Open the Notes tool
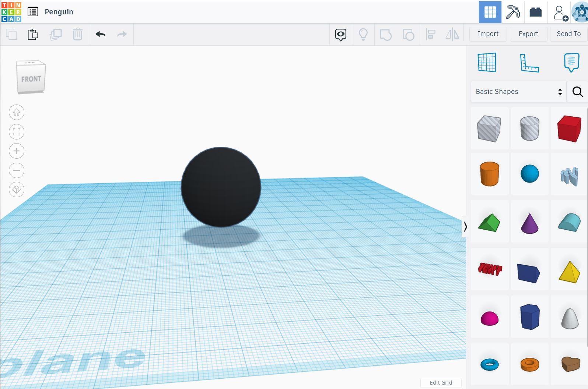The image size is (588, 389). pyautogui.click(x=571, y=62)
